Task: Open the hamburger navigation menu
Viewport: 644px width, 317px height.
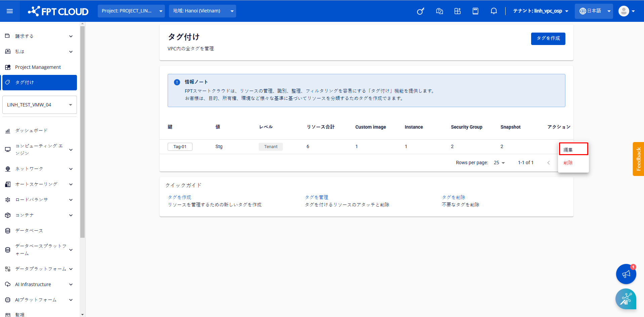Action: tap(10, 11)
